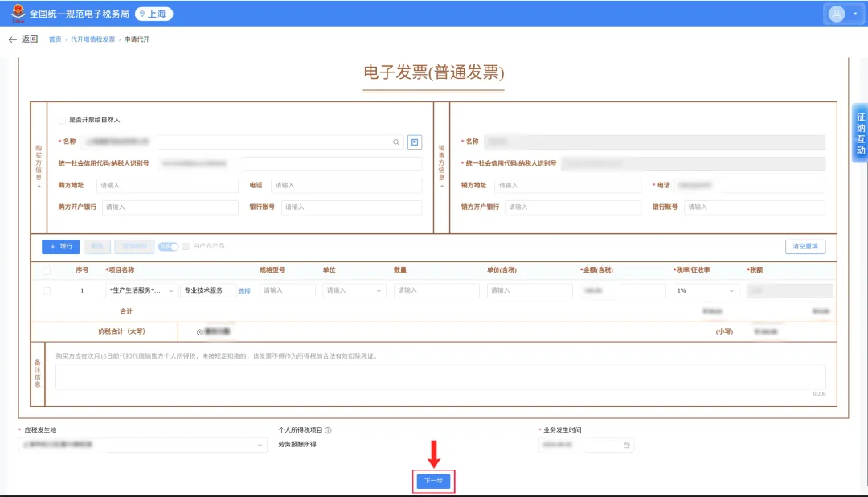The height and width of the screenshot is (497, 868).
Task: Open the 单位 unit dropdown
Action: (354, 290)
